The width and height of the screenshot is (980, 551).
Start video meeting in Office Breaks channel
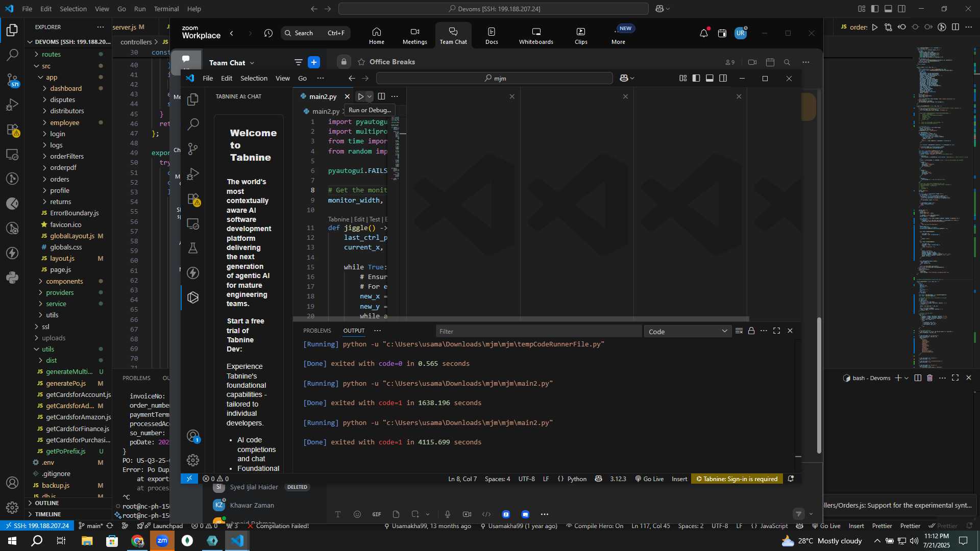point(752,62)
